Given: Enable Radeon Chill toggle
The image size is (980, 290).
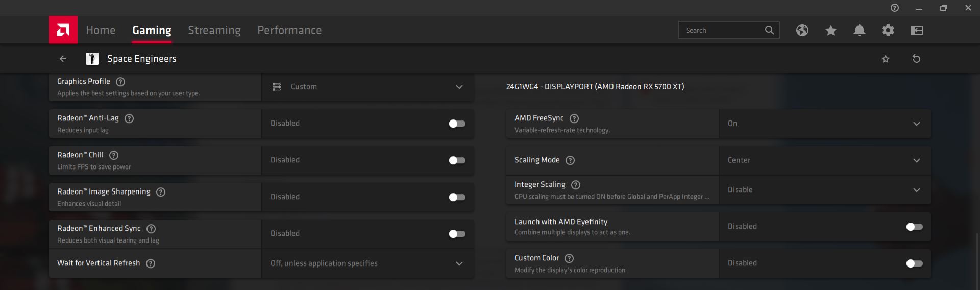Looking at the screenshot, I should point(457,160).
